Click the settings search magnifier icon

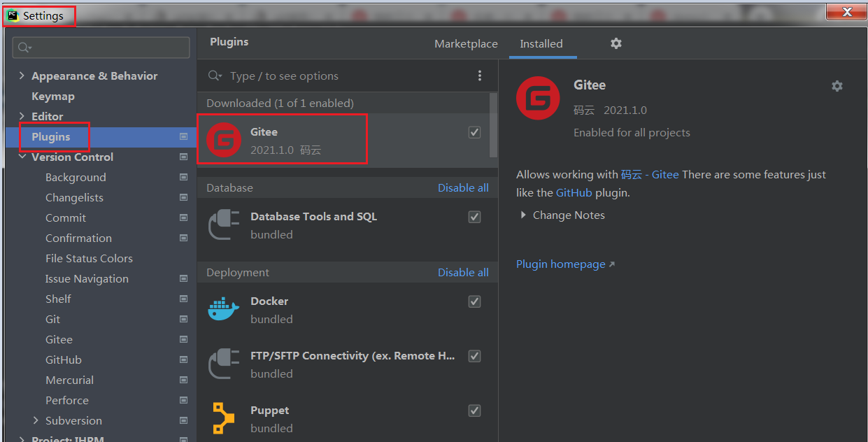click(25, 48)
